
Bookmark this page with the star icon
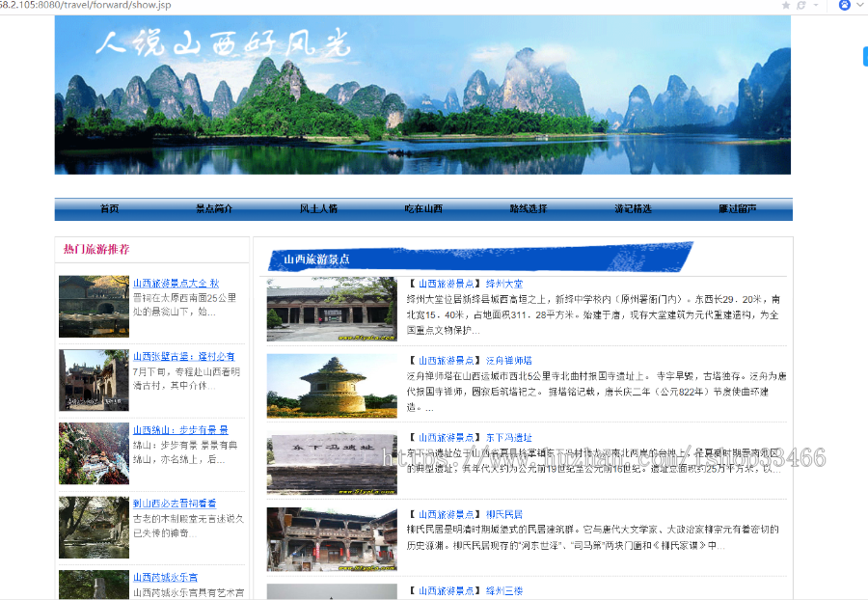pyautogui.click(x=785, y=5)
